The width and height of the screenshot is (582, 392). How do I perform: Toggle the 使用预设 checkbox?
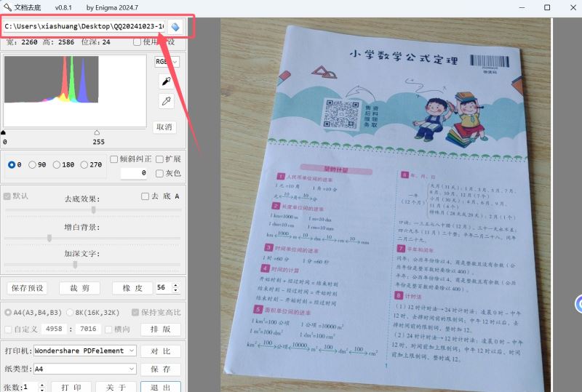(x=137, y=42)
